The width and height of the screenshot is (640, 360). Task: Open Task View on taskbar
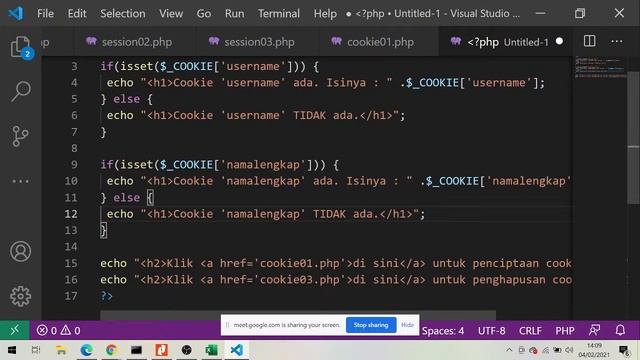click(x=36, y=350)
